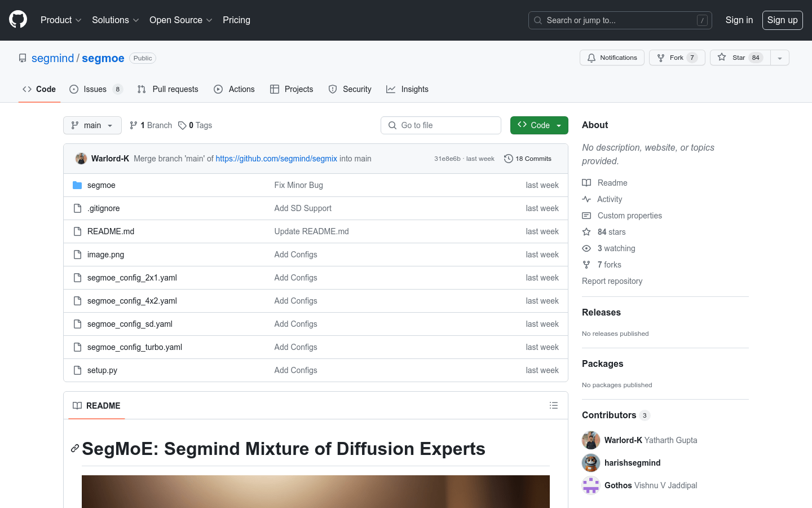
Task: Open the Activity link in About
Action: coord(602,199)
